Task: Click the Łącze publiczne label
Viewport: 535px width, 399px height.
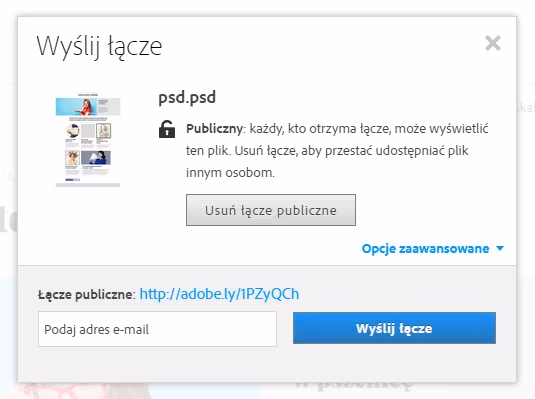Action: tap(87, 295)
